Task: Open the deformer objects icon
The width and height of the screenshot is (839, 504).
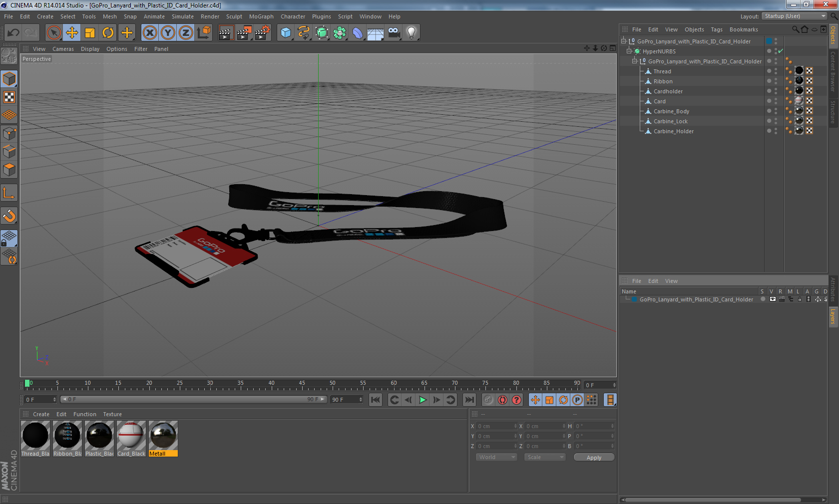Action: pyautogui.click(x=358, y=33)
